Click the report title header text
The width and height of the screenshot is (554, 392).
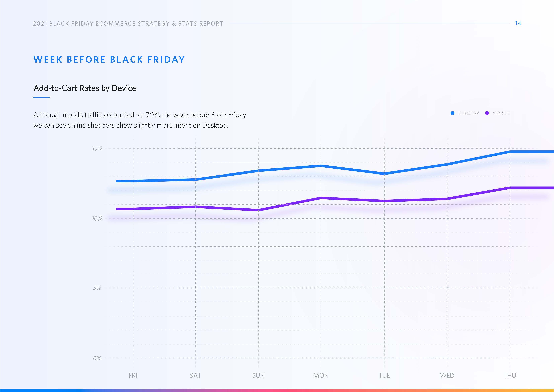(x=128, y=24)
